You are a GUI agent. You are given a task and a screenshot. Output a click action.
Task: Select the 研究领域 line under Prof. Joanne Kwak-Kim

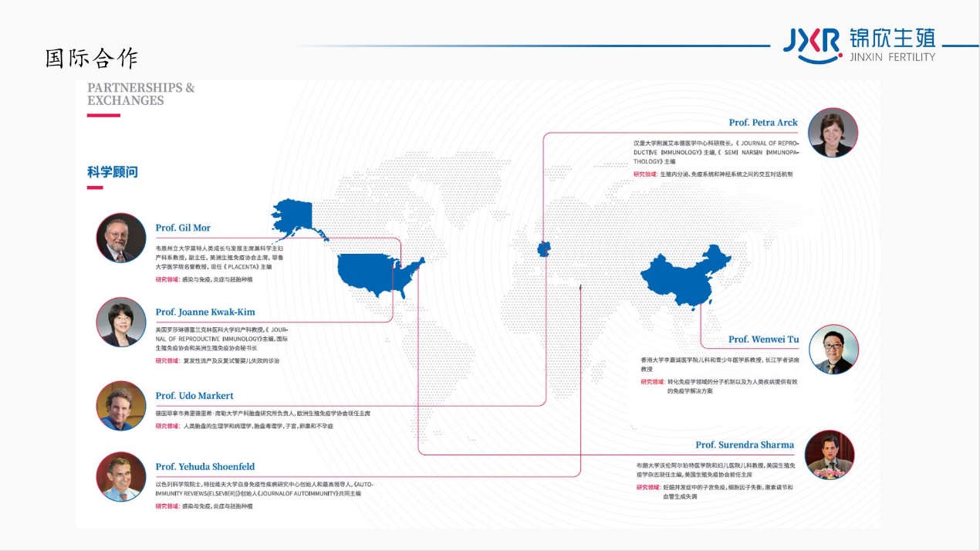(218, 360)
